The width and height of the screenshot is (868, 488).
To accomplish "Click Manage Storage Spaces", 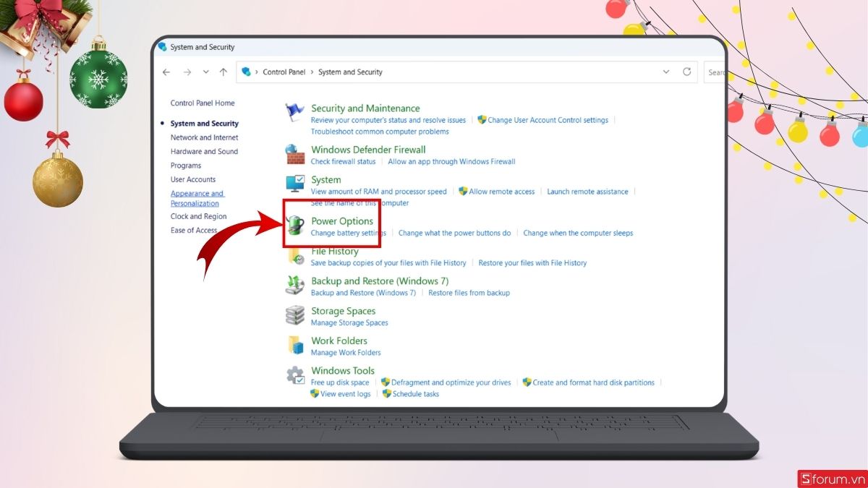I will click(349, 323).
